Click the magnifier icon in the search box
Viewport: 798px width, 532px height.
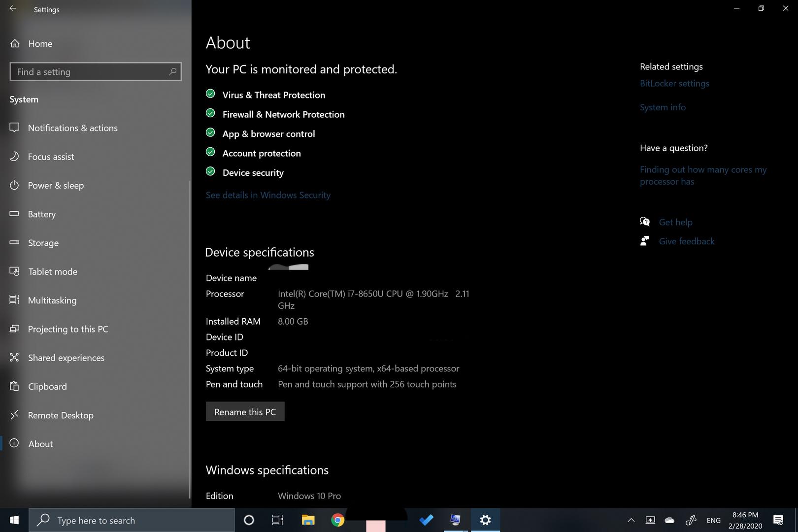coord(172,72)
